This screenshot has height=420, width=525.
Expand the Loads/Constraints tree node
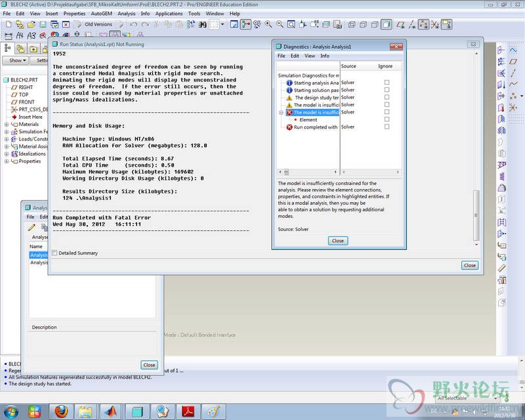point(7,139)
